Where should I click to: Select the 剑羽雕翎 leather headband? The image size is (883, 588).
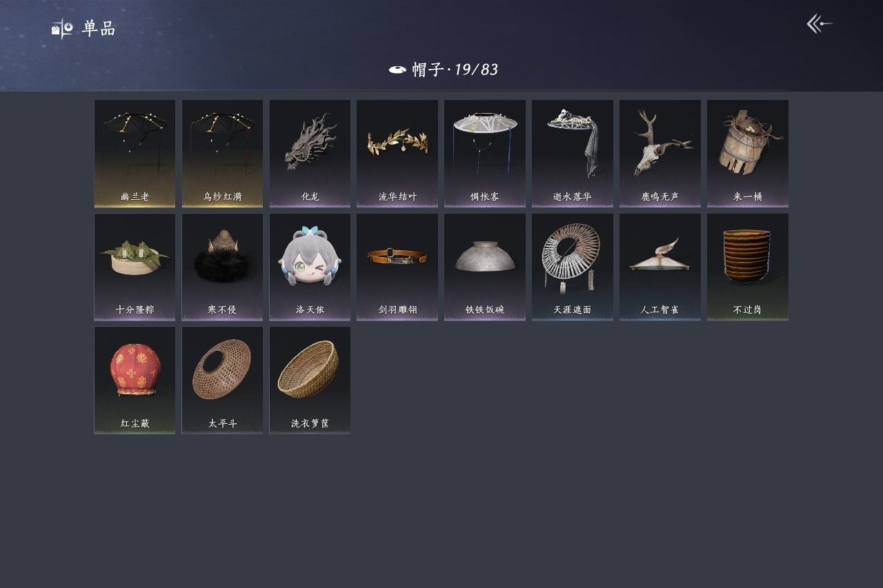[397, 267]
